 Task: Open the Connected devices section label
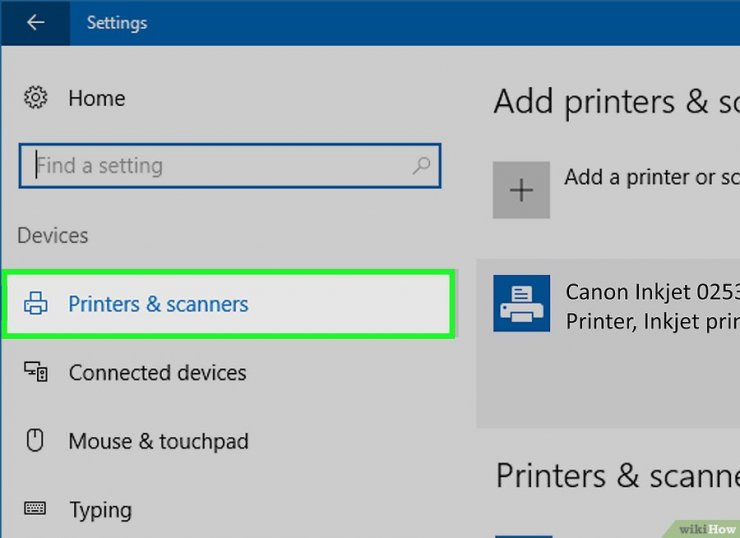[x=157, y=373]
